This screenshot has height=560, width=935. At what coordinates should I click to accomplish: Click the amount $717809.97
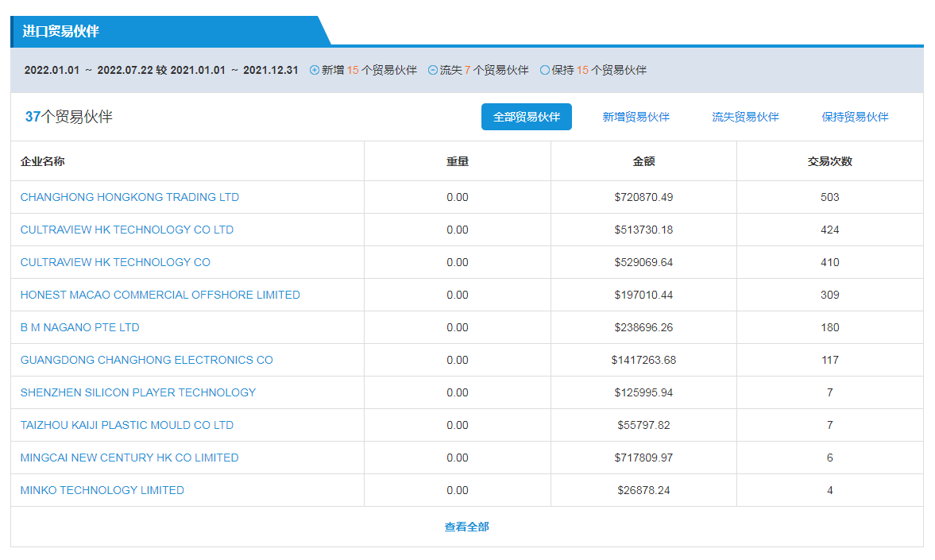pyautogui.click(x=643, y=458)
